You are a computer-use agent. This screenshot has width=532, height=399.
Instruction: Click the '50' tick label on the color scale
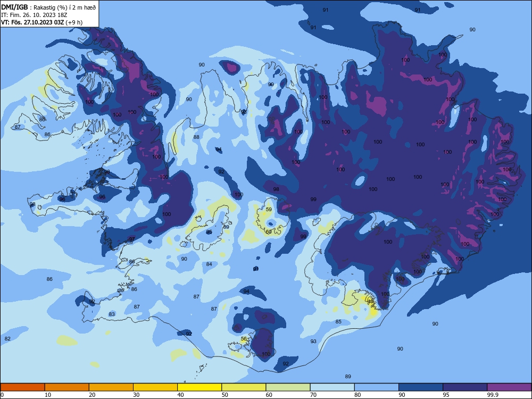[x=225, y=395]
